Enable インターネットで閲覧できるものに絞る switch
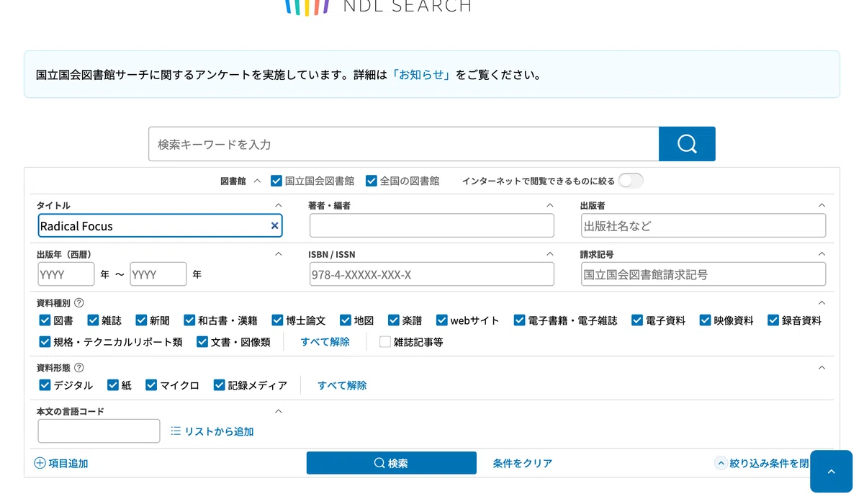864x504 pixels. tap(631, 181)
